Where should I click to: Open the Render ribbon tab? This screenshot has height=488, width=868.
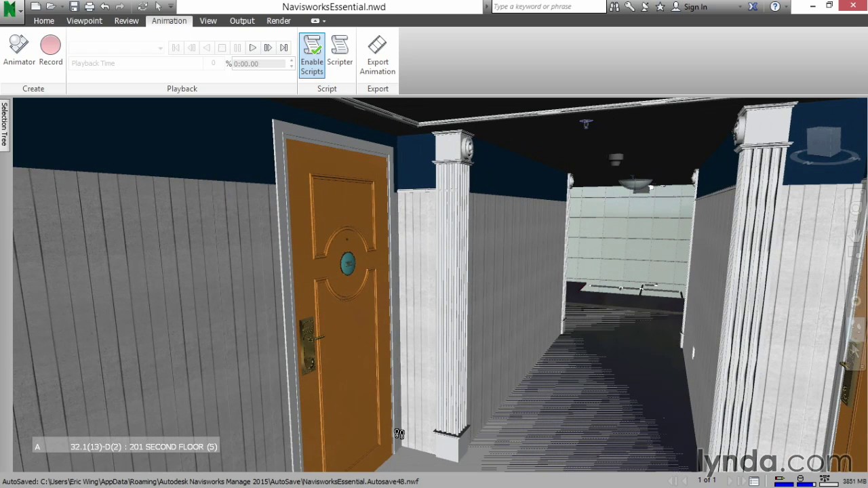(279, 21)
